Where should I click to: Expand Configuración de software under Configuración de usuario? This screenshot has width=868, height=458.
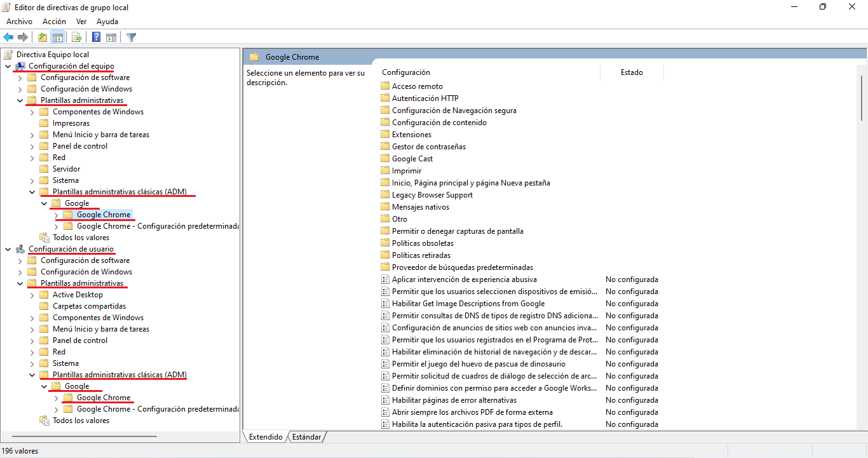[x=20, y=260]
